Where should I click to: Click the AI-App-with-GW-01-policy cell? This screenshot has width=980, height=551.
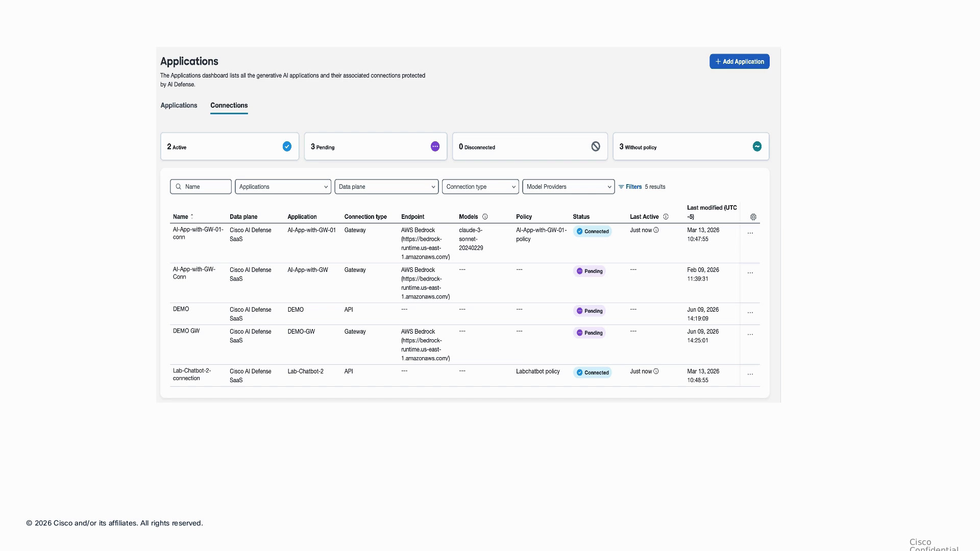click(x=541, y=235)
